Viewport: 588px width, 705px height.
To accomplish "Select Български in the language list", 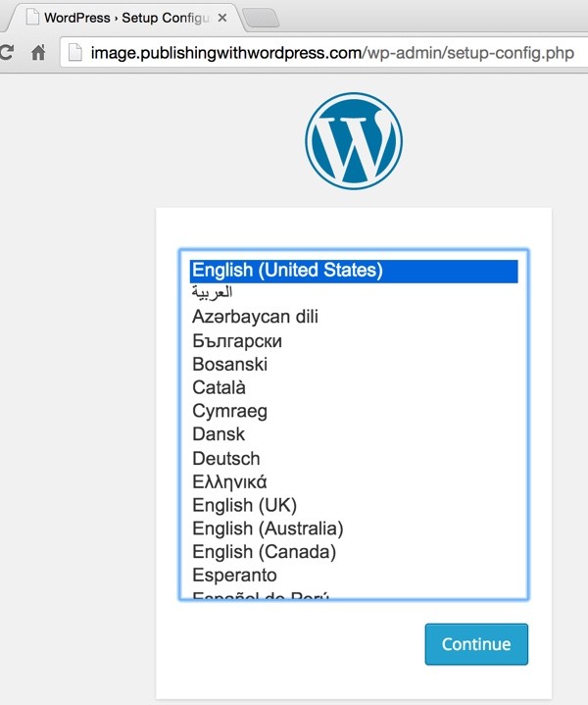I will coord(354,341).
